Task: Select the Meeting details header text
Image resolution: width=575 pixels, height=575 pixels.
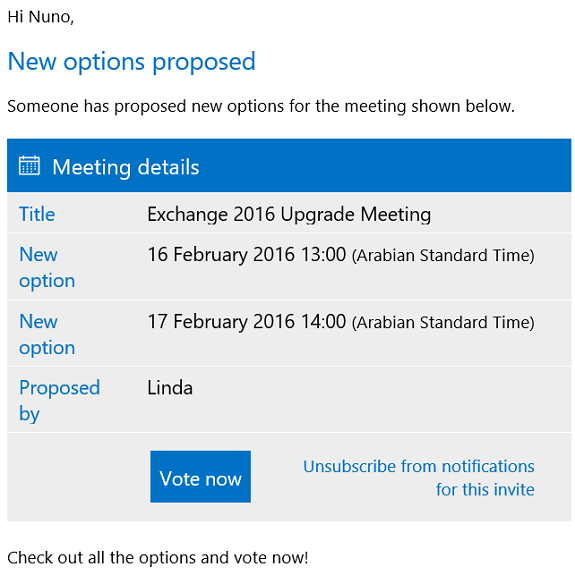Action: 126,168
